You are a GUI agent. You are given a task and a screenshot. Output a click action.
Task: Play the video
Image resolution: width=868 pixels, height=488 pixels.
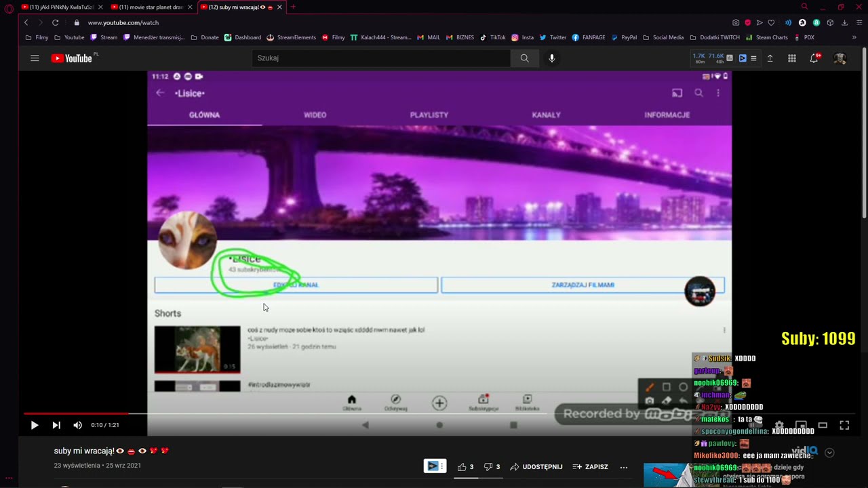click(x=34, y=425)
